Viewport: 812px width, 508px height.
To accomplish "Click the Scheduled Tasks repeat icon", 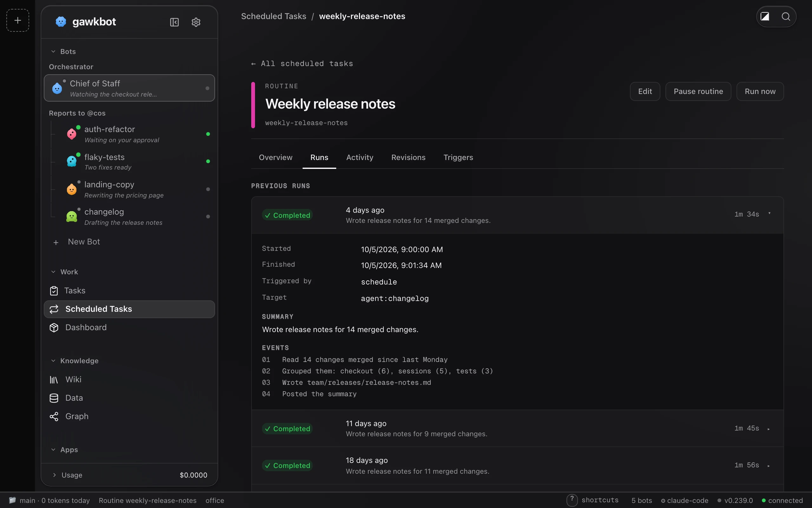I will (x=54, y=309).
